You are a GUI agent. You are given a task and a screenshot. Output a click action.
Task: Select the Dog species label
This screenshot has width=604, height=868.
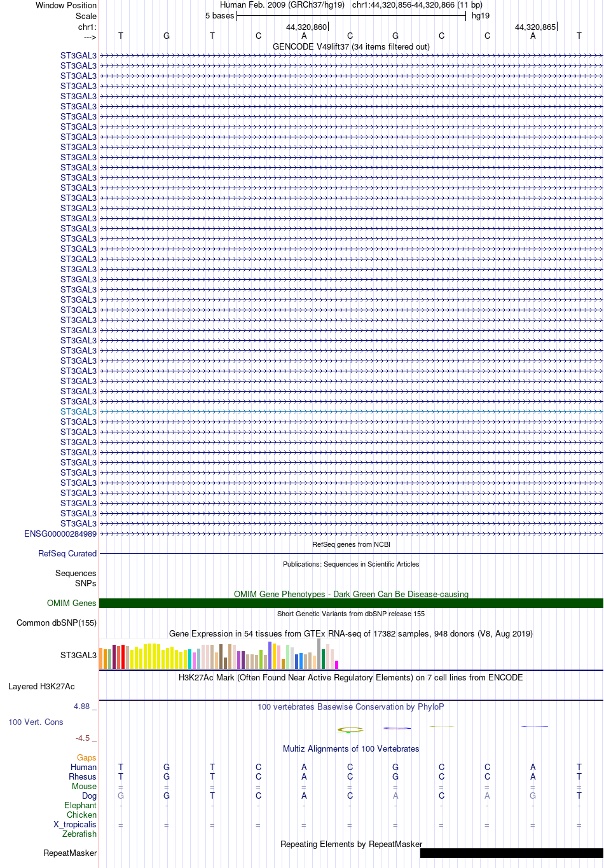(89, 796)
